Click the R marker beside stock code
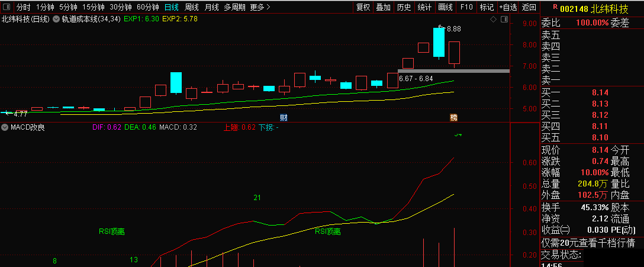 [555, 7]
